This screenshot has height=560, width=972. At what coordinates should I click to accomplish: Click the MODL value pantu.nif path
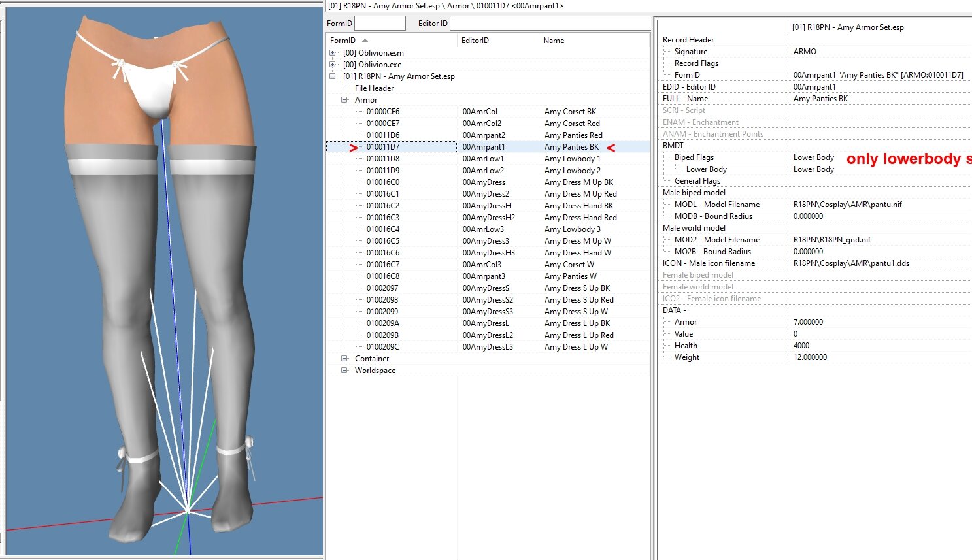(847, 205)
